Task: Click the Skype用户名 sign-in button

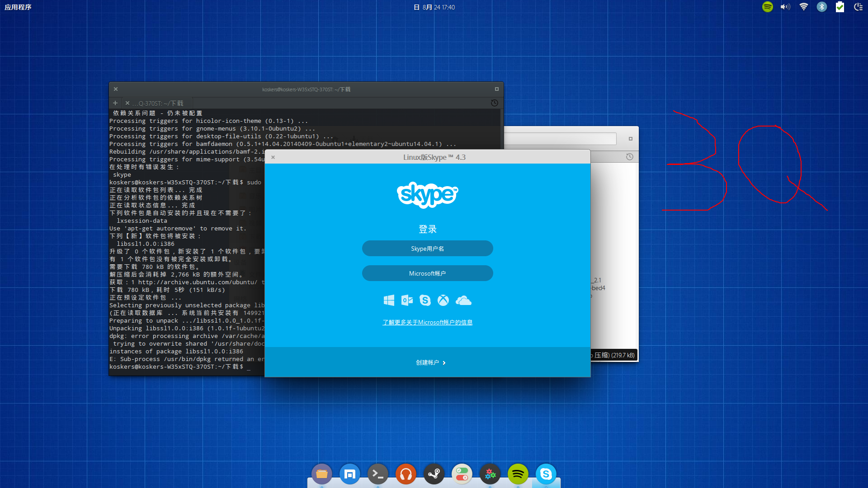Action: (427, 249)
